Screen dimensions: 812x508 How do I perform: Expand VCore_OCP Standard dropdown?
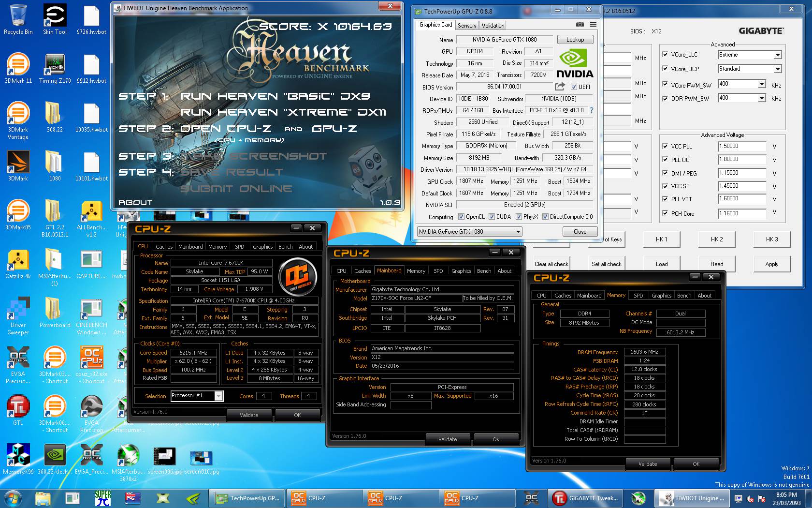(x=778, y=69)
